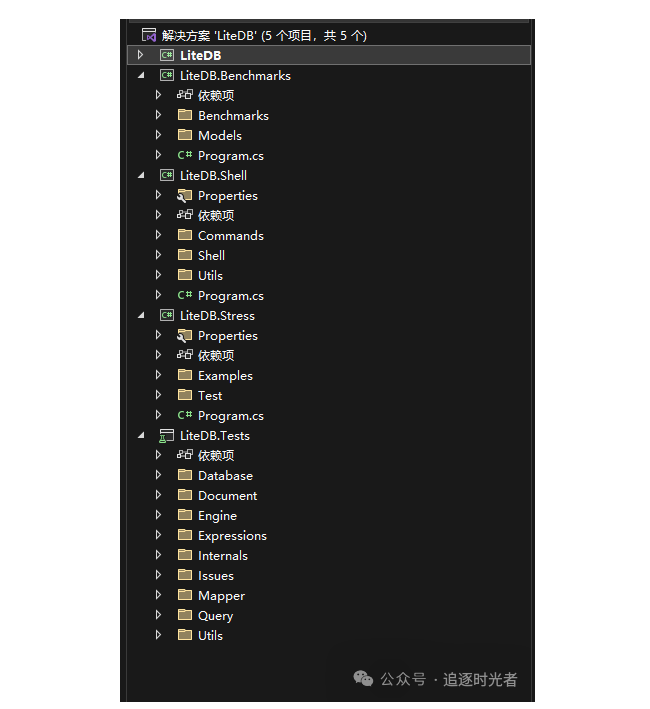
Task: Click the folder icon next to Models
Action: coord(184,135)
